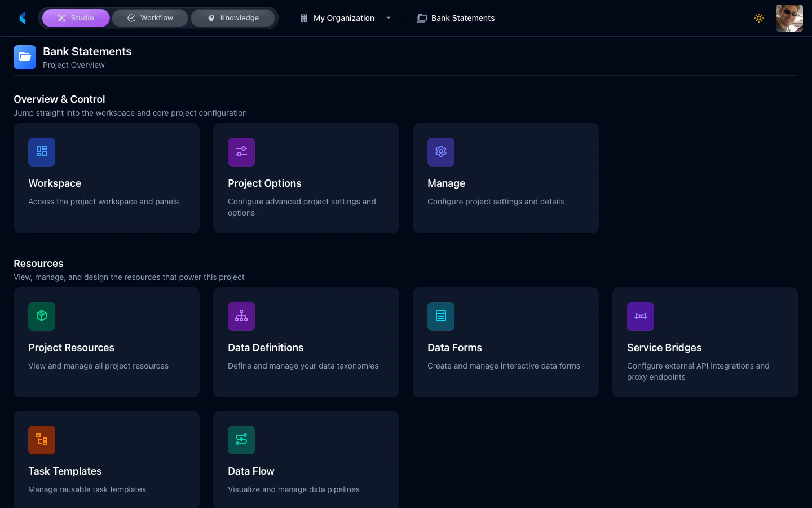Click the Project Resources cube icon
Screen dimensions: 812x508
coord(42,316)
